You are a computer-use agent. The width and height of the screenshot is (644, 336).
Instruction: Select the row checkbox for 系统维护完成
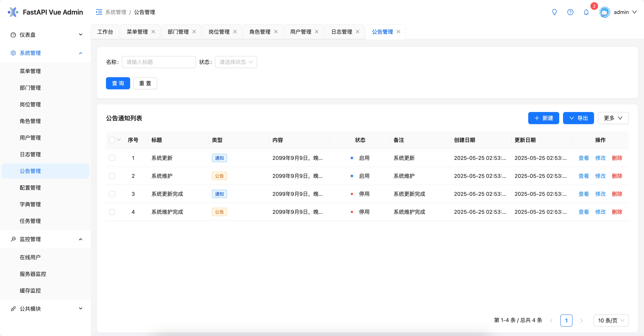click(112, 212)
